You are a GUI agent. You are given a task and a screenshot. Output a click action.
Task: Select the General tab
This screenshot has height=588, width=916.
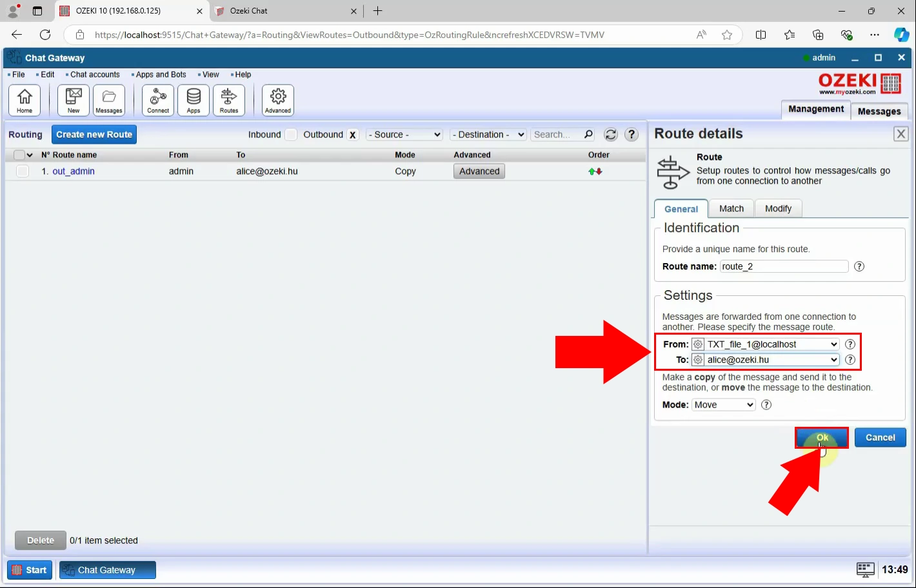coord(681,209)
